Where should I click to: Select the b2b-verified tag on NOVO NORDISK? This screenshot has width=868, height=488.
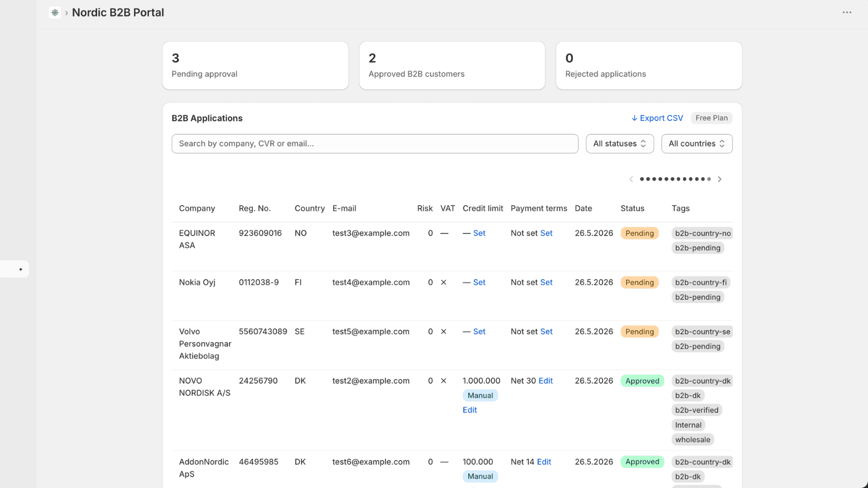[x=697, y=410]
